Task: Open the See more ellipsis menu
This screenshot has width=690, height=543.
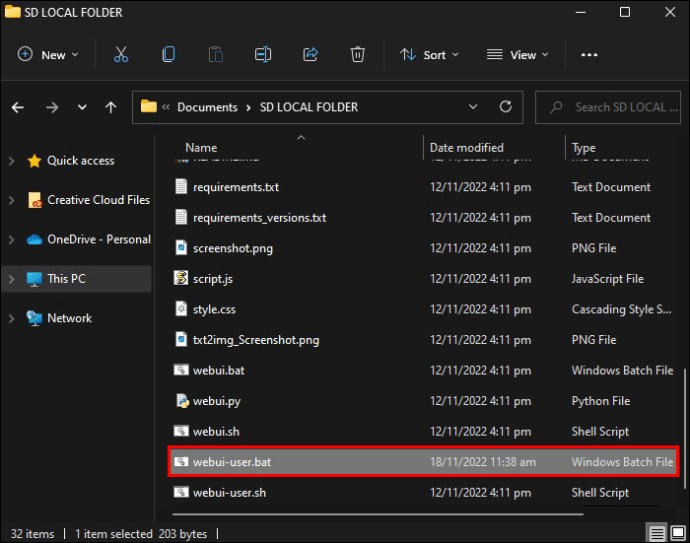Action: pos(589,55)
